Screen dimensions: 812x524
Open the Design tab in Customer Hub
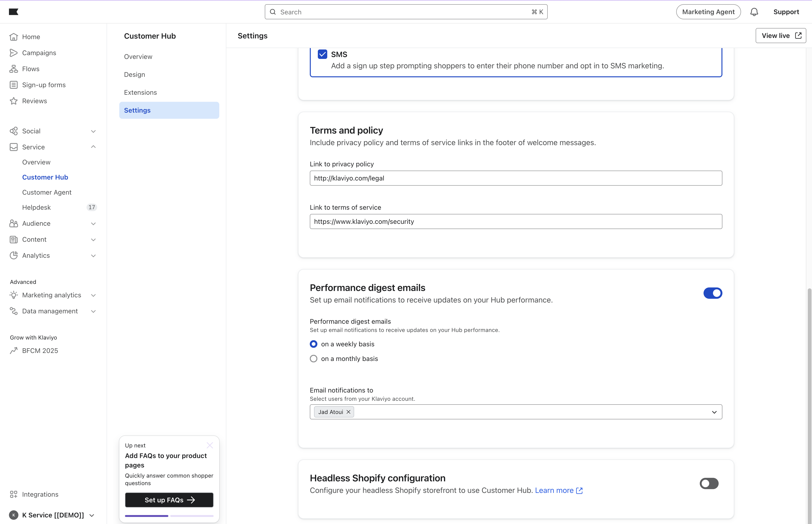pyautogui.click(x=134, y=74)
